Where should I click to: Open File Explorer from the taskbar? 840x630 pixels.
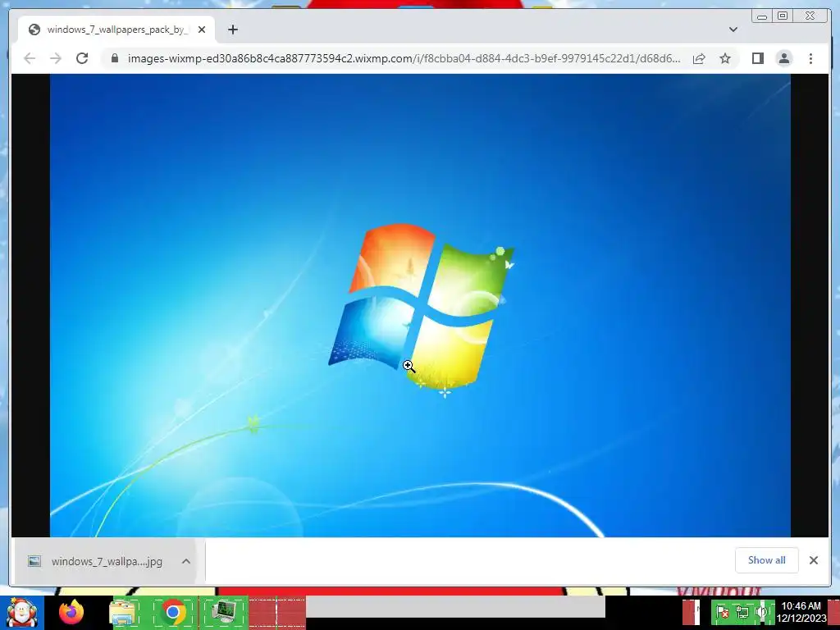pyautogui.click(x=123, y=612)
